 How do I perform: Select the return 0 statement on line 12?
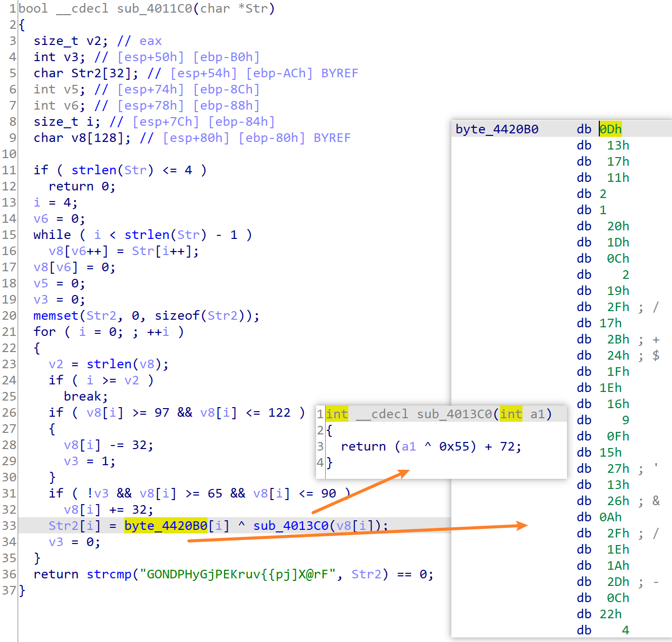82,186
